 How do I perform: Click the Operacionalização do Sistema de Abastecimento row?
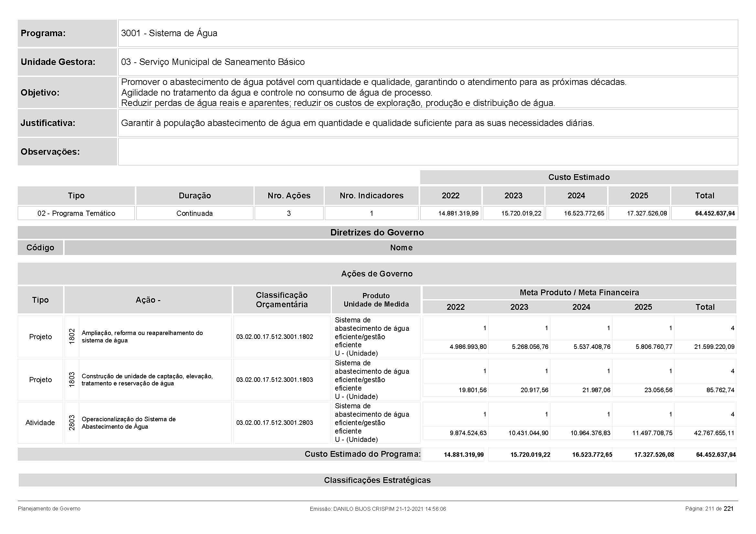click(128, 423)
